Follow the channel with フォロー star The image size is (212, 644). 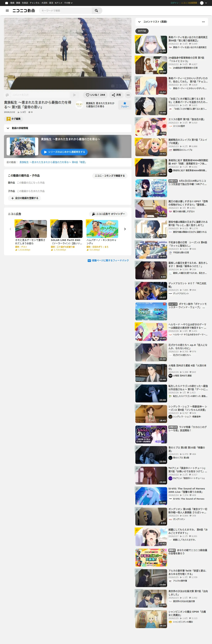point(125,105)
